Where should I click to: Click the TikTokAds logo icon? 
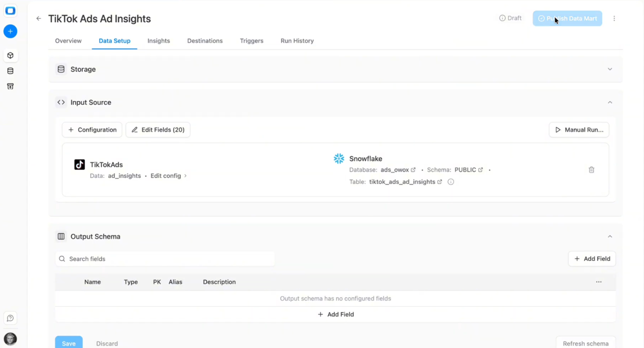click(80, 165)
